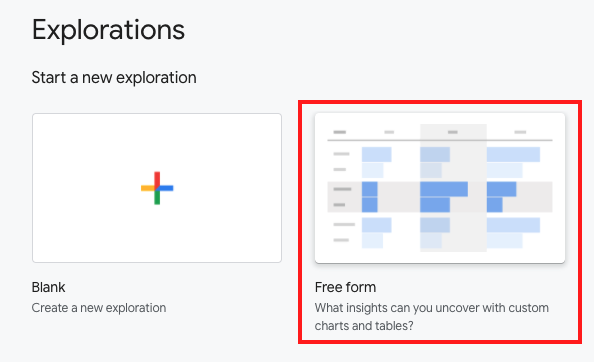This screenshot has width=594, height=362.
Task: Click the green arm of the plus icon
Action: click(x=157, y=197)
